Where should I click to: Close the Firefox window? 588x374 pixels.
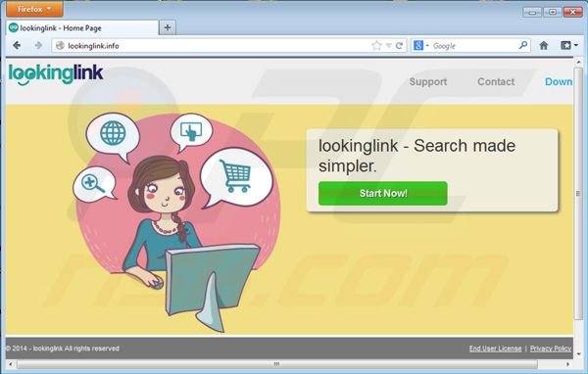572,13
